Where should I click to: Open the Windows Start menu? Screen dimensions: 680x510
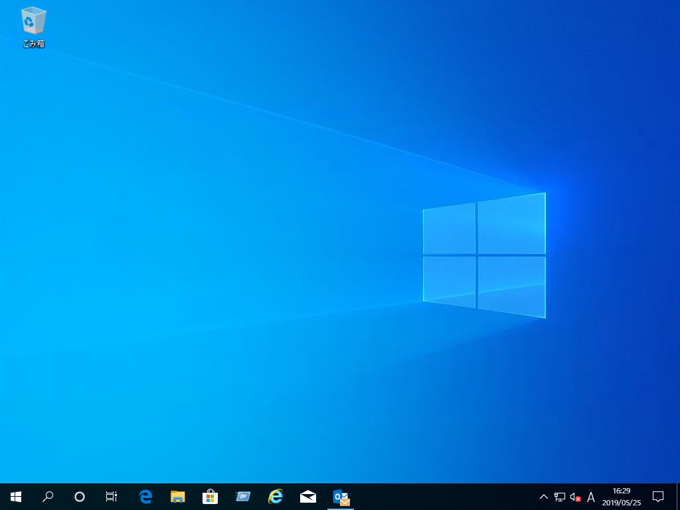tap(16, 497)
